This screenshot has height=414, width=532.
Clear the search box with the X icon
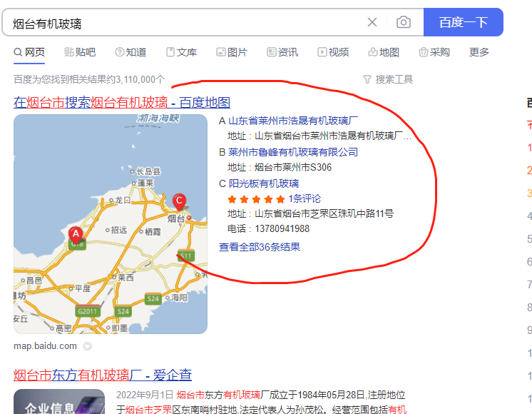(372, 22)
